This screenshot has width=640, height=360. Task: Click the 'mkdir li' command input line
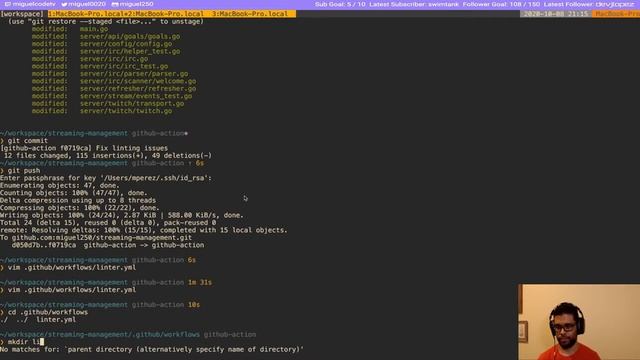[22, 342]
